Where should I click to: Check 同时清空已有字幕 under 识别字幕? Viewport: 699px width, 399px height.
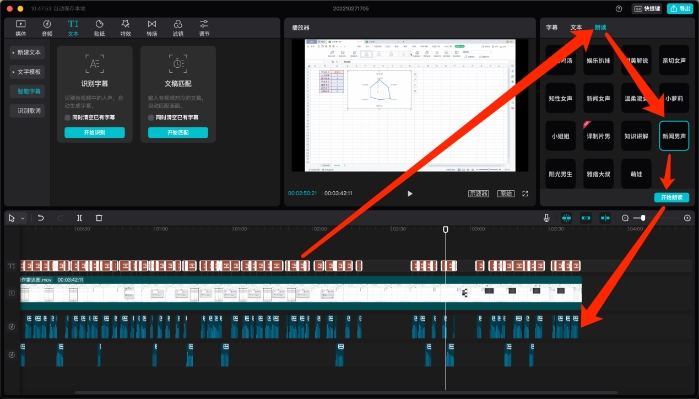pos(68,118)
